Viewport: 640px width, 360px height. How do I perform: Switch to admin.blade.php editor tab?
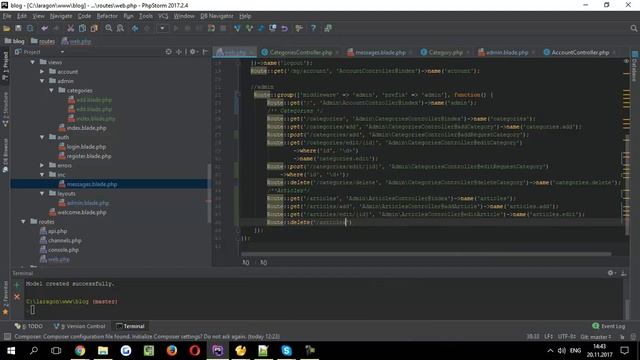pos(507,52)
